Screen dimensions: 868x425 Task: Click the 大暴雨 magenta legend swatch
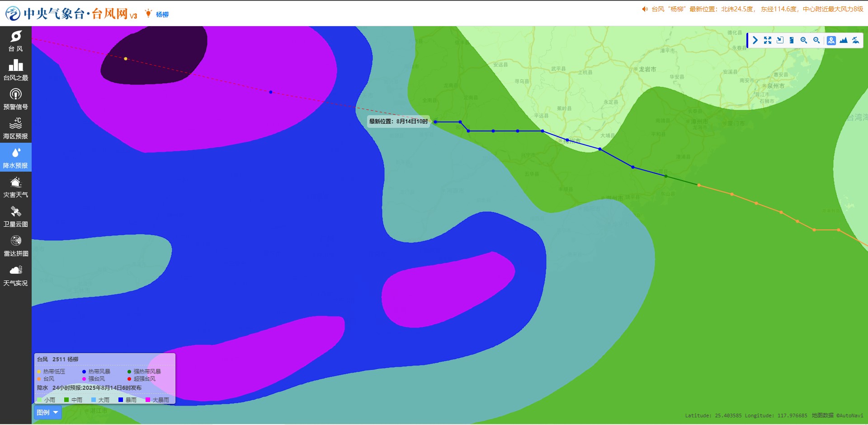[147, 400]
